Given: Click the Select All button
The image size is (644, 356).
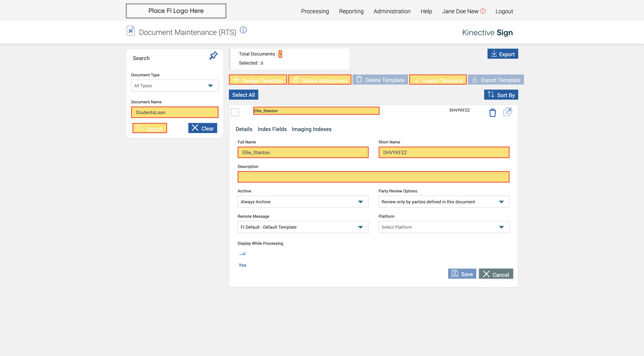Looking at the screenshot, I should pos(243,95).
